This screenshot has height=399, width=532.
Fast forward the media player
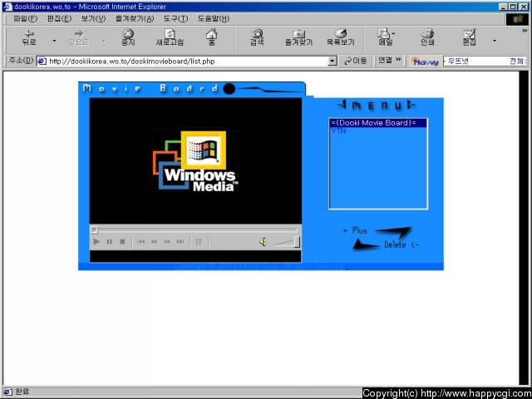[x=167, y=242]
